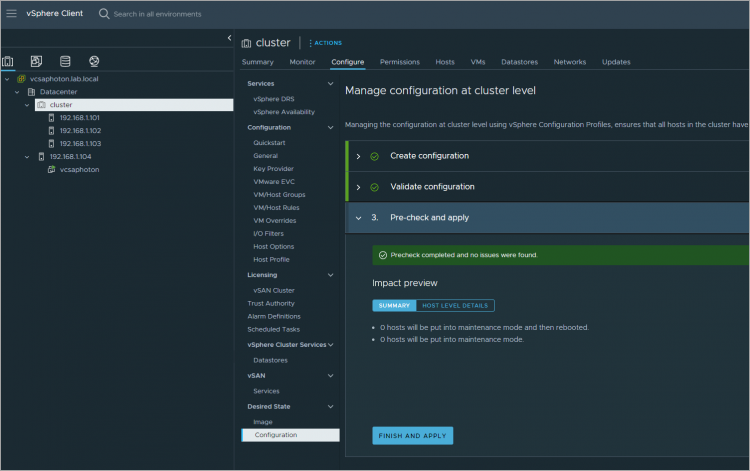
Task: Click the vCenter server icon vcsaphoton.lab.local
Action: point(22,79)
